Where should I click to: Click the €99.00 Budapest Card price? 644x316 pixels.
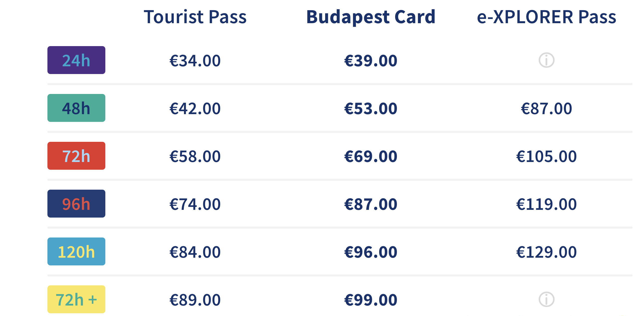371,300
